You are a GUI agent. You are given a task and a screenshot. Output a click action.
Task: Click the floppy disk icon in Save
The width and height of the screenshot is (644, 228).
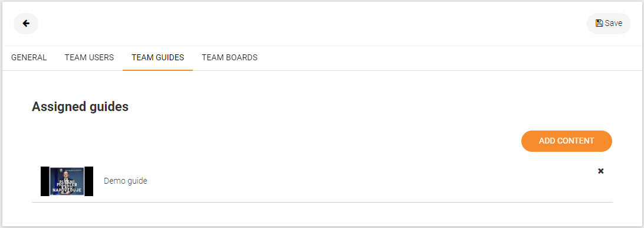pyautogui.click(x=599, y=24)
